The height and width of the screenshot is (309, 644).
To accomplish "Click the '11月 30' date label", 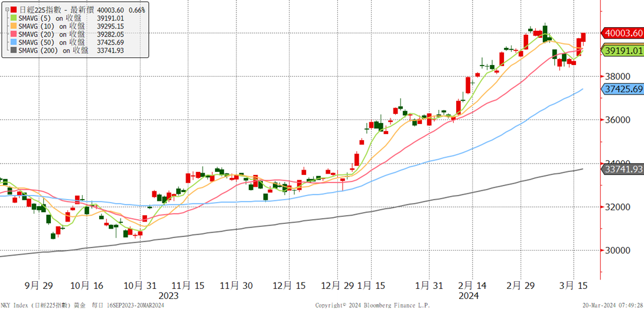I will coord(236,285).
